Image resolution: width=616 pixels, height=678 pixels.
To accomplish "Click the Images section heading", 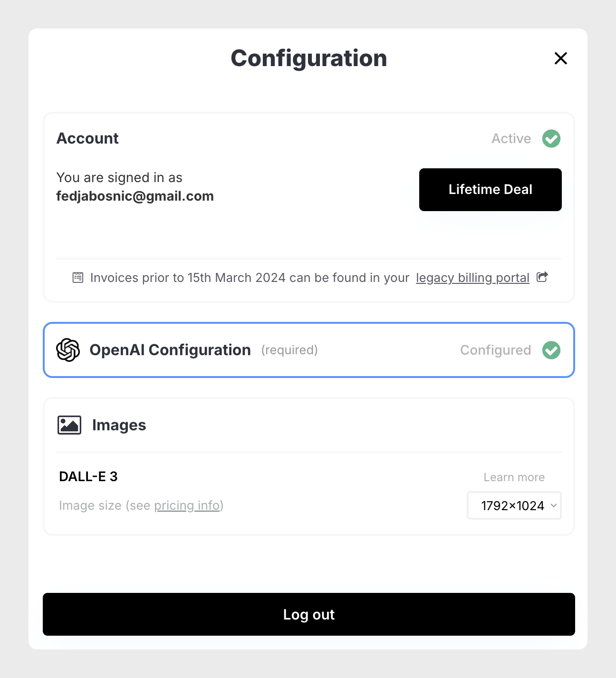I will pyautogui.click(x=119, y=425).
